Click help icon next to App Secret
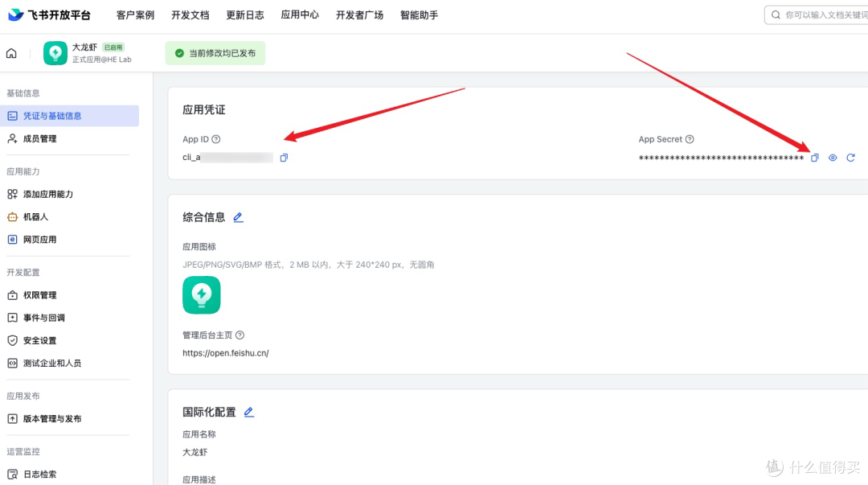 [x=690, y=139]
